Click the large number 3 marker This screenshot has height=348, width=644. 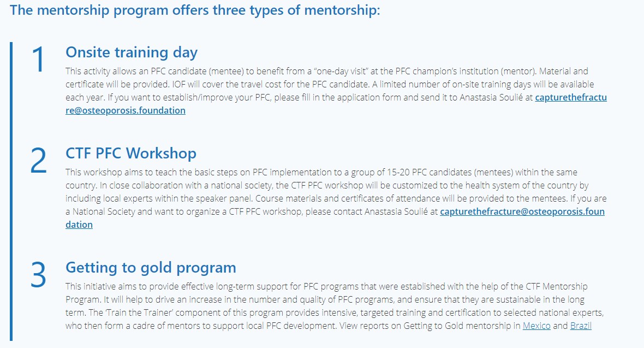38,275
